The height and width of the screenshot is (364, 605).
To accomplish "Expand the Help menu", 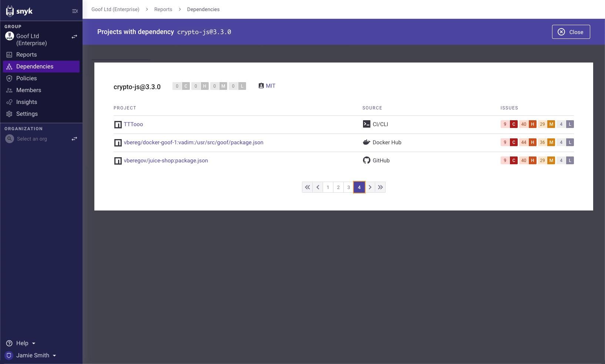I will [22, 343].
